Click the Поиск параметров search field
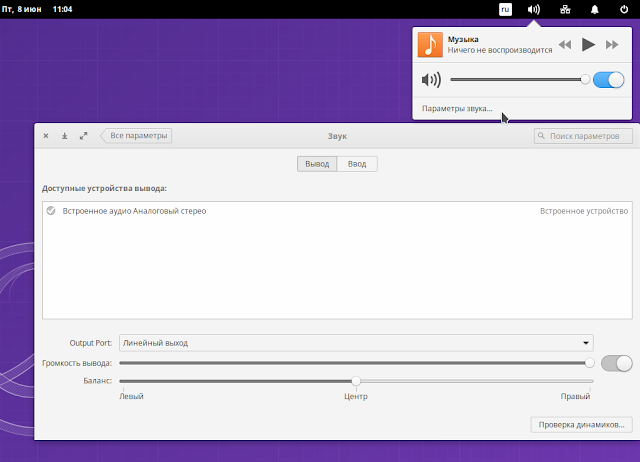Image resolution: width=640 pixels, height=462 pixels. (583, 136)
